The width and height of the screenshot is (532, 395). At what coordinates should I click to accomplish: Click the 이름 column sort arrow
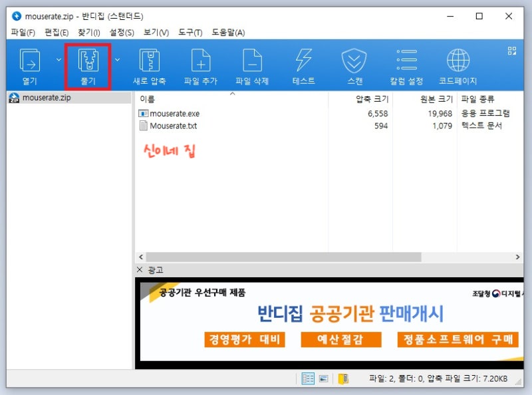(x=232, y=94)
